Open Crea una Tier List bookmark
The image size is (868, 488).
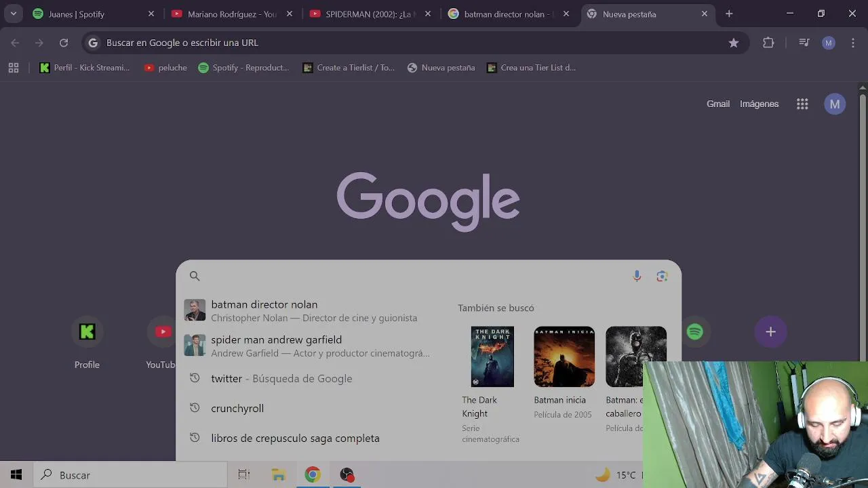pos(532,68)
